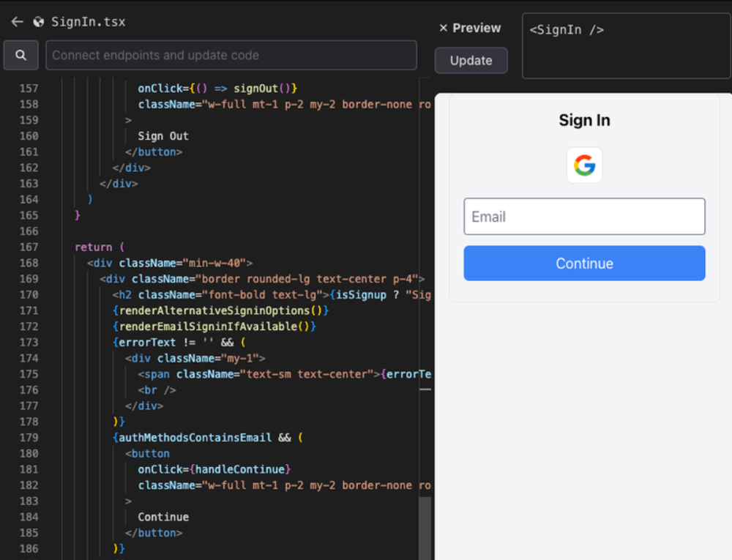The height and width of the screenshot is (560, 732).
Task: Select the SignIn.tsx file name
Action: pyautogui.click(x=89, y=22)
